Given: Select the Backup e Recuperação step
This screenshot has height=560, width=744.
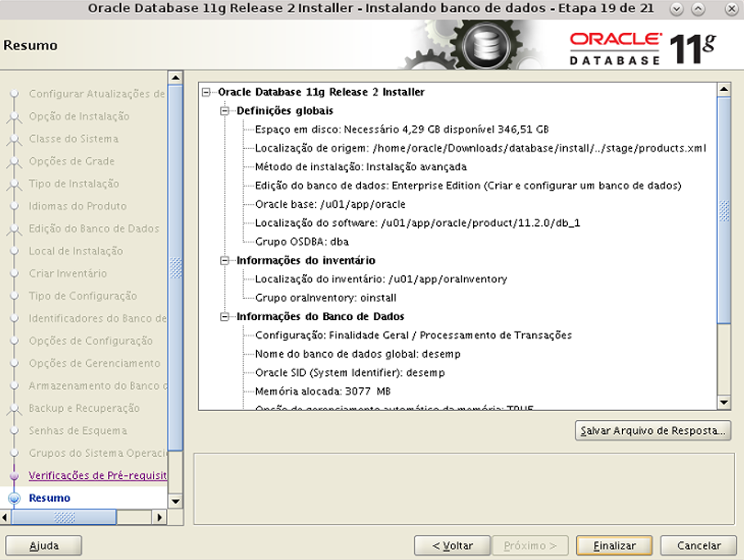Looking at the screenshot, I should (x=84, y=409).
